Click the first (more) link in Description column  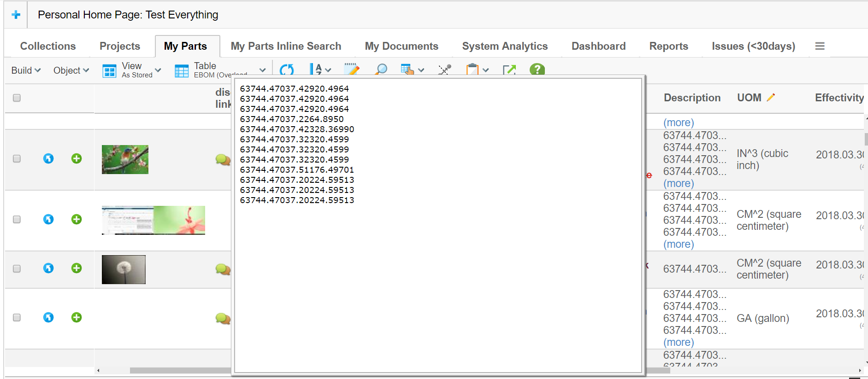[678, 122]
